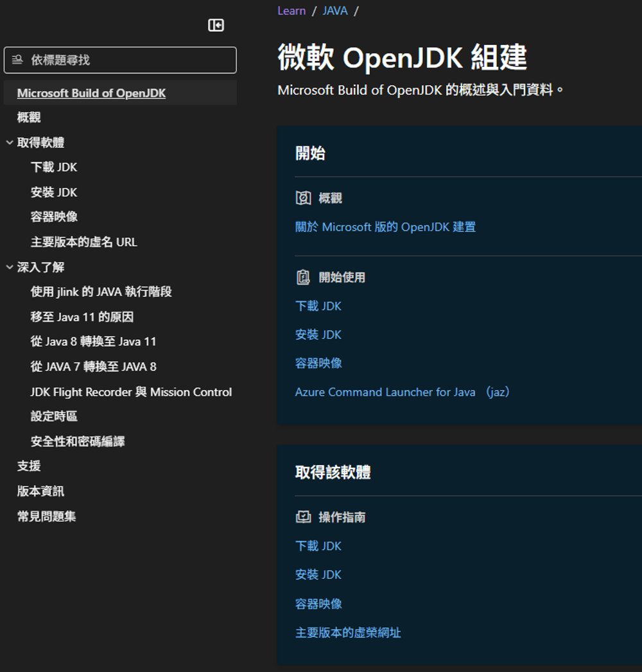Open 容器映像 link under 開始使用

coord(318,364)
